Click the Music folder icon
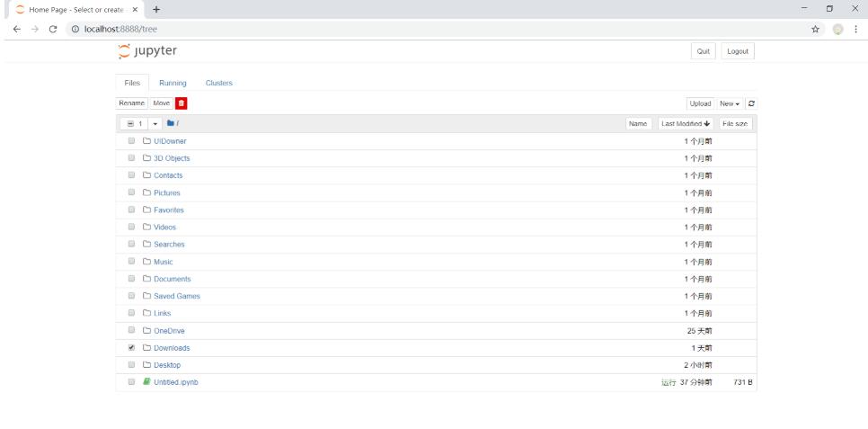The image size is (868, 429). coord(146,261)
